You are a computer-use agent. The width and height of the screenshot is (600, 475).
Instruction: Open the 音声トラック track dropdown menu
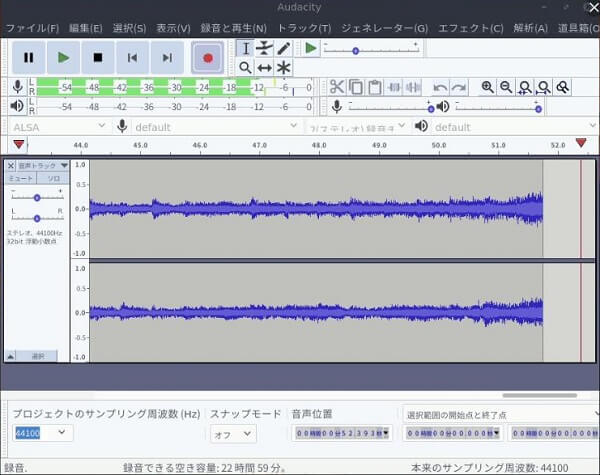tap(43, 166)
